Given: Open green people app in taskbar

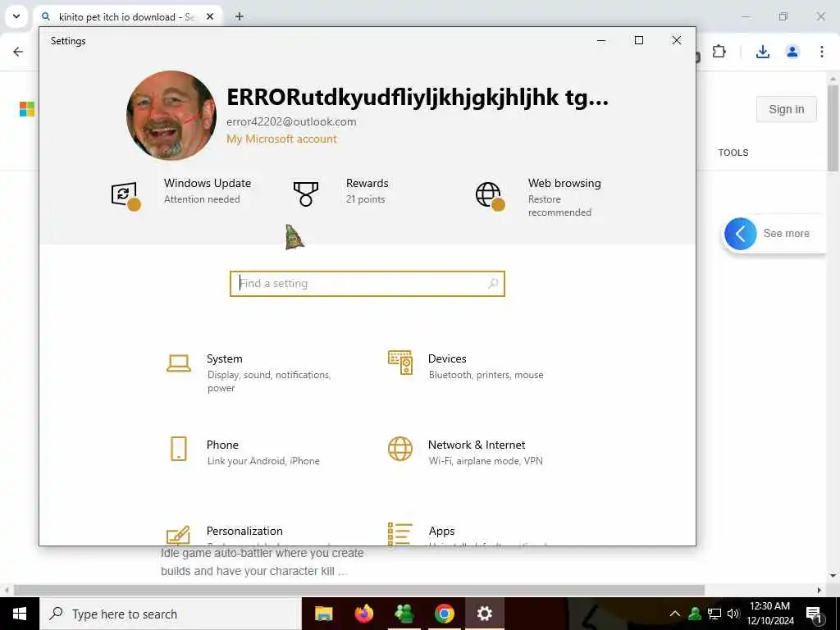Looking at the screenshot, I should pos(404,614).
